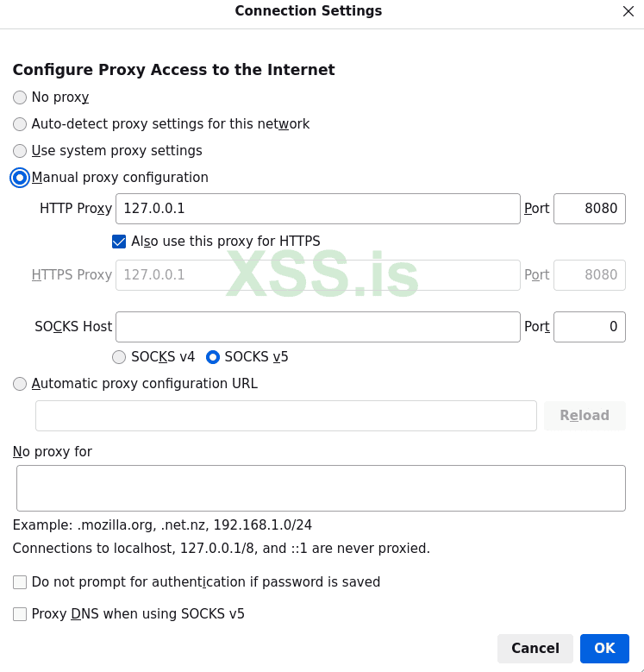Select the SOCKS v5 option
644x672 pixels.
(213, 357)
